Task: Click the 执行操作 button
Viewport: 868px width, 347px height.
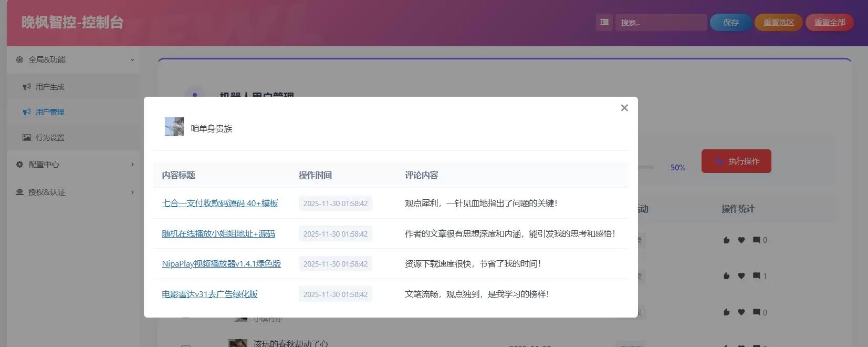Action: click(x=736, y=161)
